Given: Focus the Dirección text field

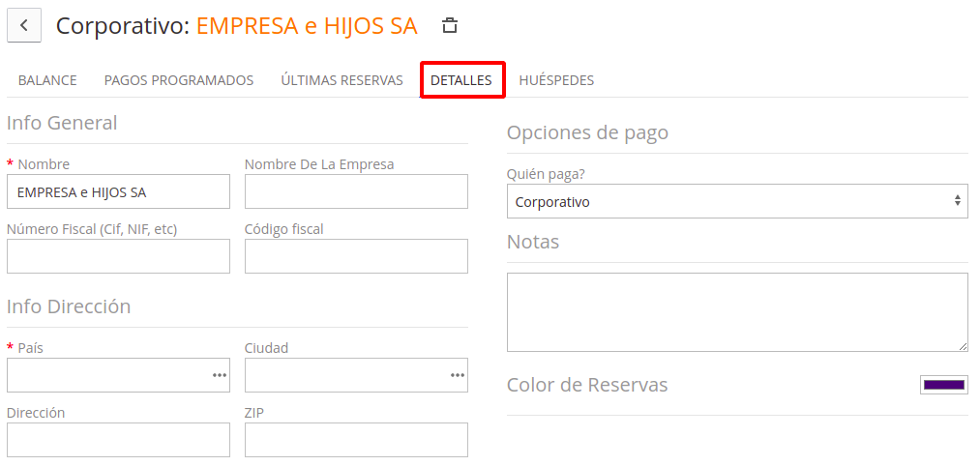Looking at the screenshot, I should pos(118,440).
